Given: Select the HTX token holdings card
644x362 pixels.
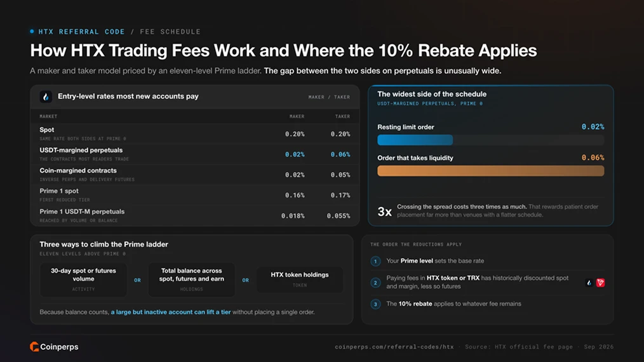Looking at the screenshot, I should click(x=299, y=280).
